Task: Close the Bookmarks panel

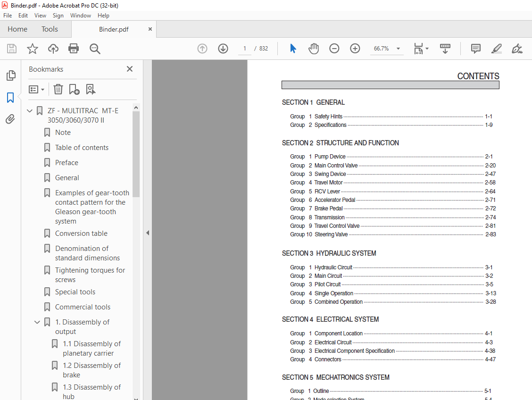Action: pos(130,69)
